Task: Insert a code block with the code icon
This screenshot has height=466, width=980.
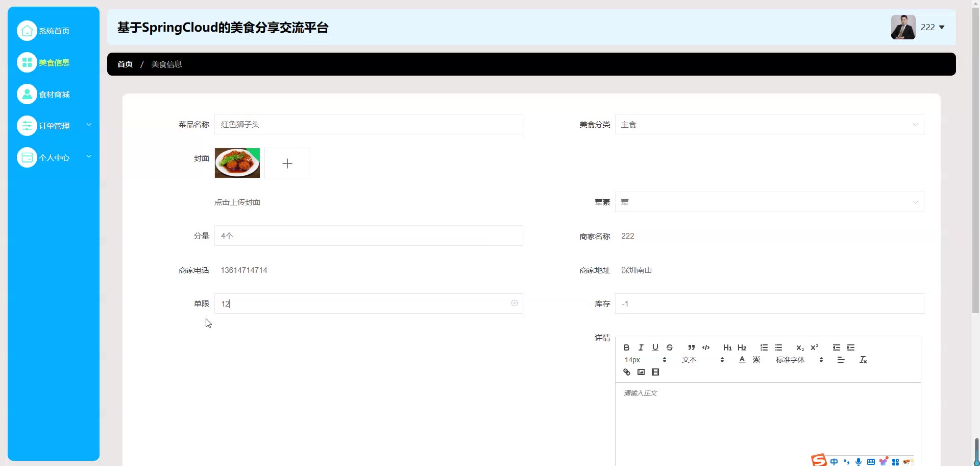Action: (706, 347)
